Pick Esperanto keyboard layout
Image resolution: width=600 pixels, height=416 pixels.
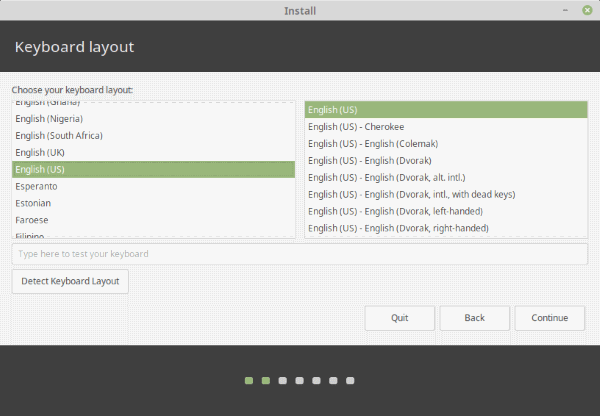153,186
